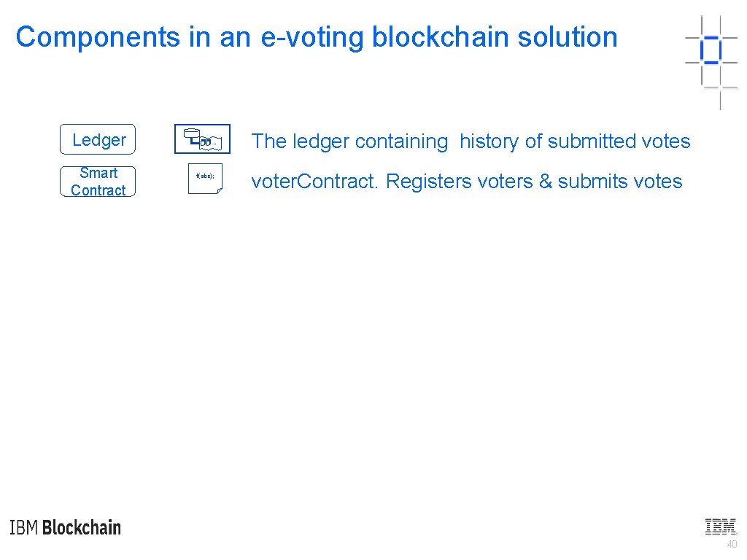The width and height of the screenshot is (747, 560).
Task: Click the words "history of" in ledger description
Action: (x=500, y=141)
